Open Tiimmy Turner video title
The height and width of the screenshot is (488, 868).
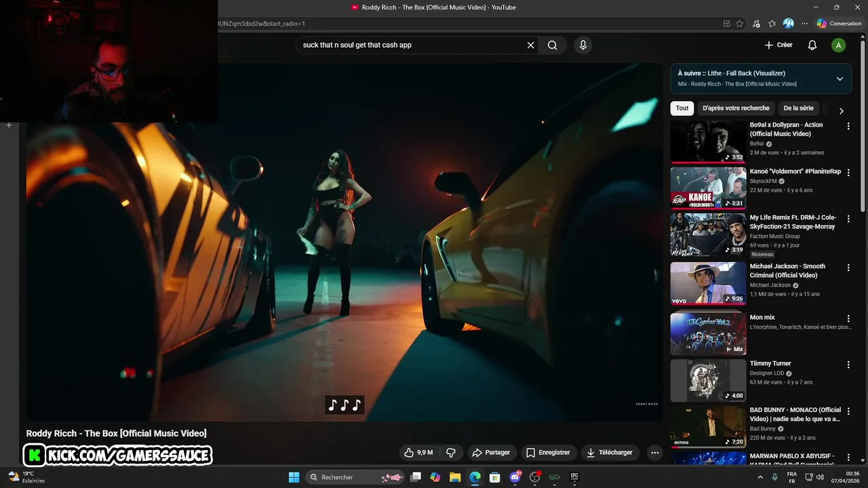point(770,363)
